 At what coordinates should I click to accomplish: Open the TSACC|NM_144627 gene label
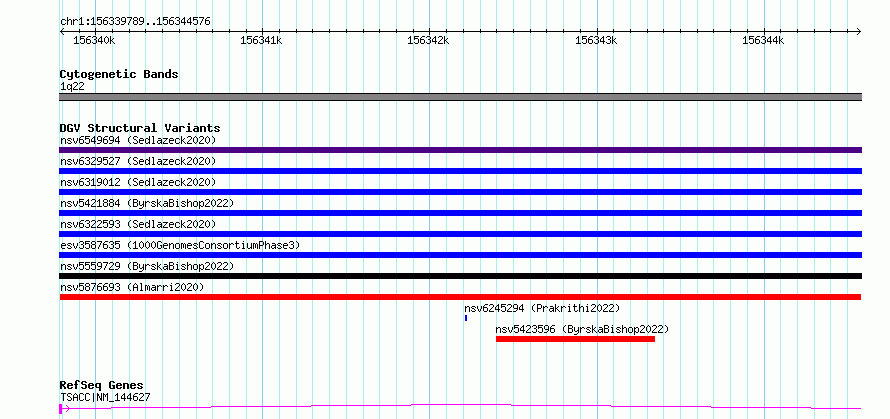(x=105, y=397)
